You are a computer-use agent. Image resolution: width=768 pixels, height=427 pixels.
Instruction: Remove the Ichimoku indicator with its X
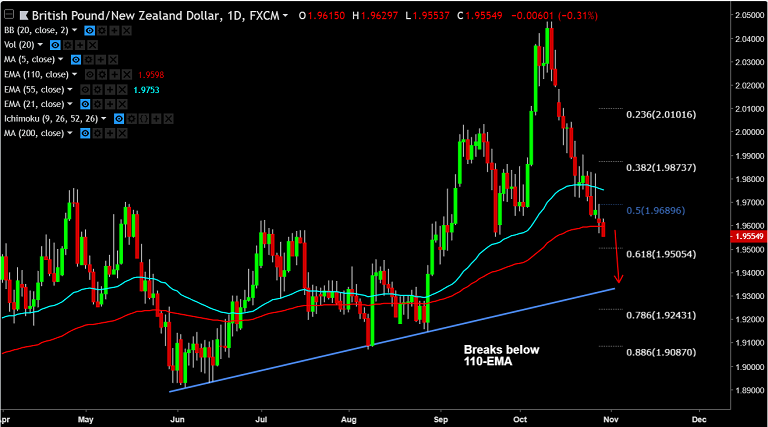168,119
